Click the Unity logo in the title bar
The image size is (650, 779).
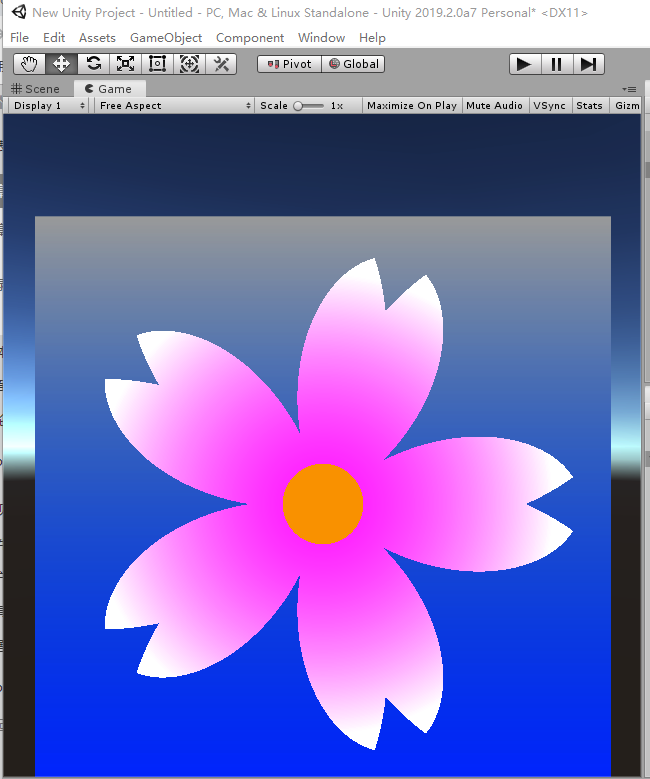click(19, 11)
